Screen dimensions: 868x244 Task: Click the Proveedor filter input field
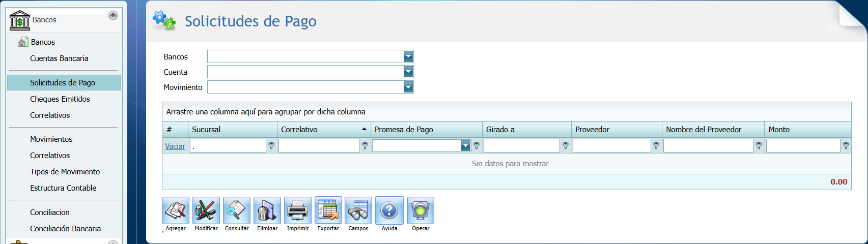612,146
